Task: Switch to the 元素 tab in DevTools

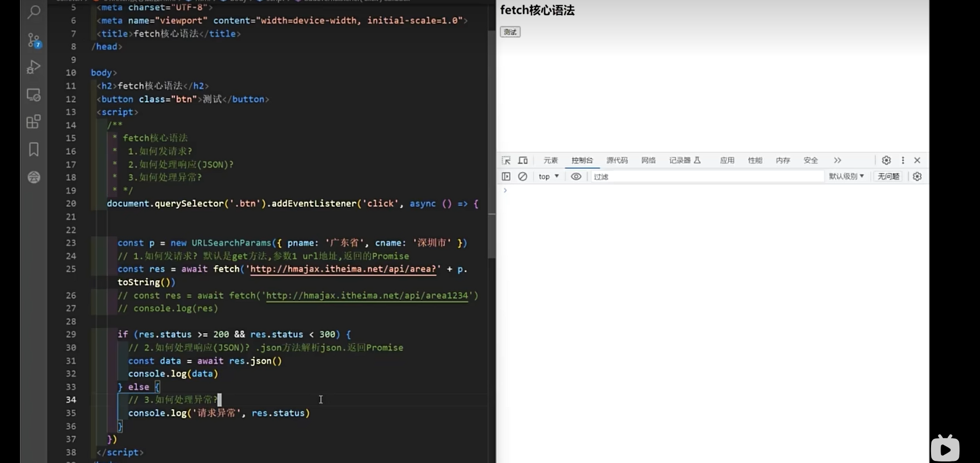Action: click(x=551, y=160)
